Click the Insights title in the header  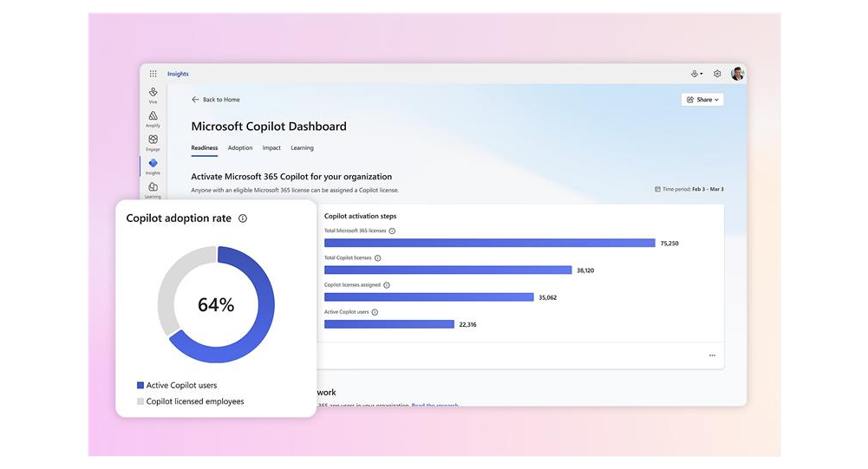pos(178,74)
